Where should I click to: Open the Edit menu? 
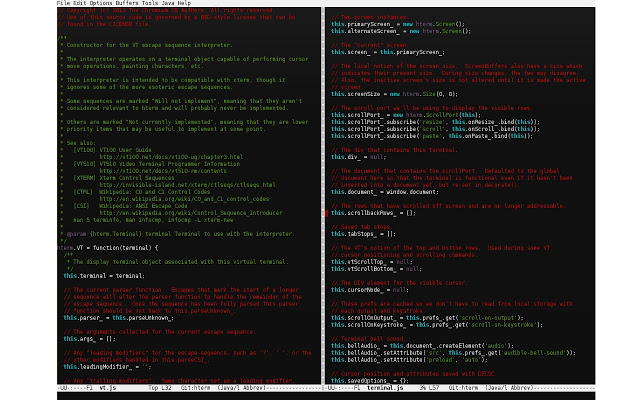pos(80,3)
